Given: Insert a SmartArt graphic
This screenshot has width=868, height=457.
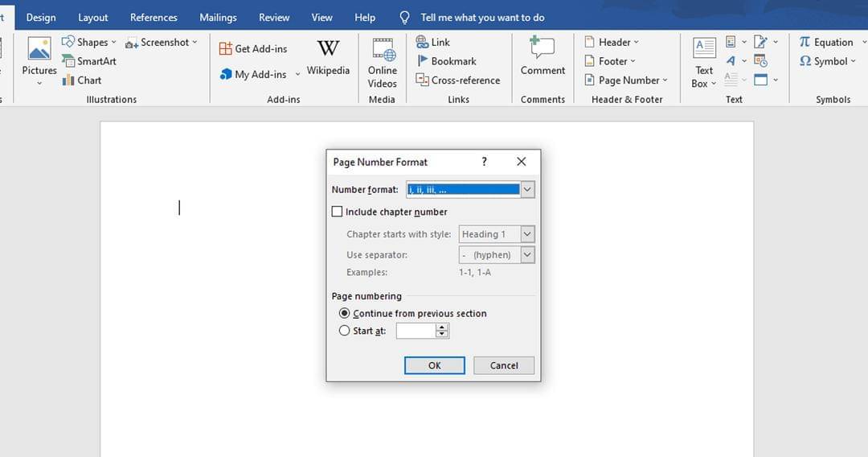Looking at the screenshot, I should 89,61.
